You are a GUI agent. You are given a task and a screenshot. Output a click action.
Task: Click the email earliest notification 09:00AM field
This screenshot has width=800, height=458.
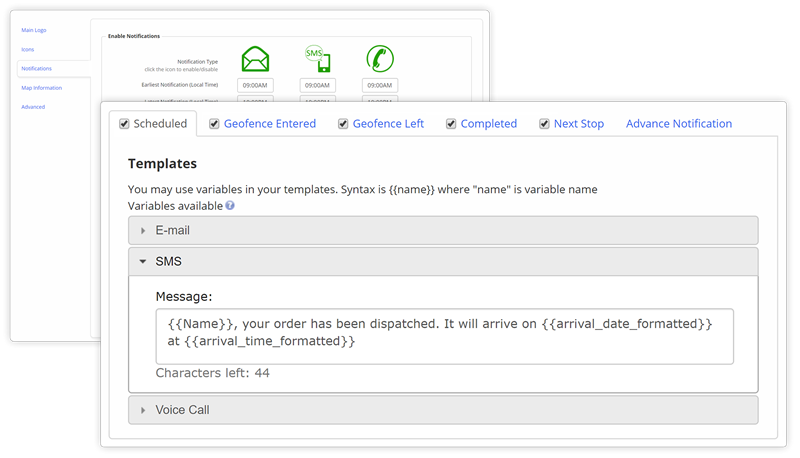(255, 86)
